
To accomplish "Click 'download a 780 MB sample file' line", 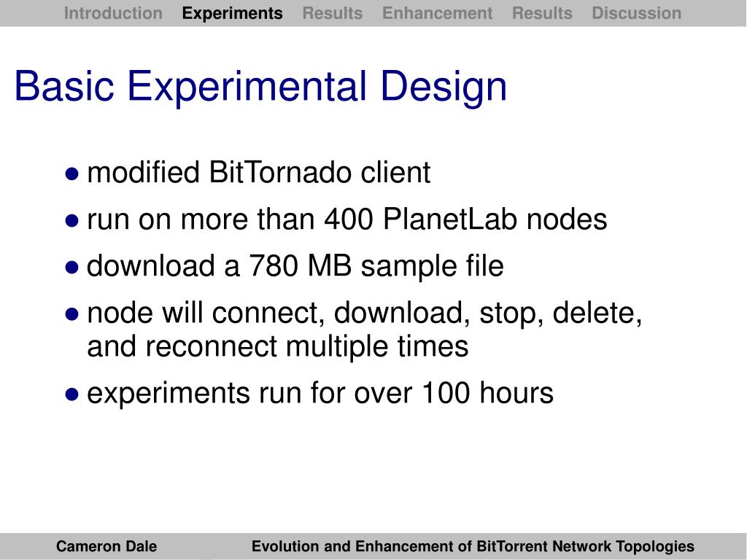I will point(295,266).
